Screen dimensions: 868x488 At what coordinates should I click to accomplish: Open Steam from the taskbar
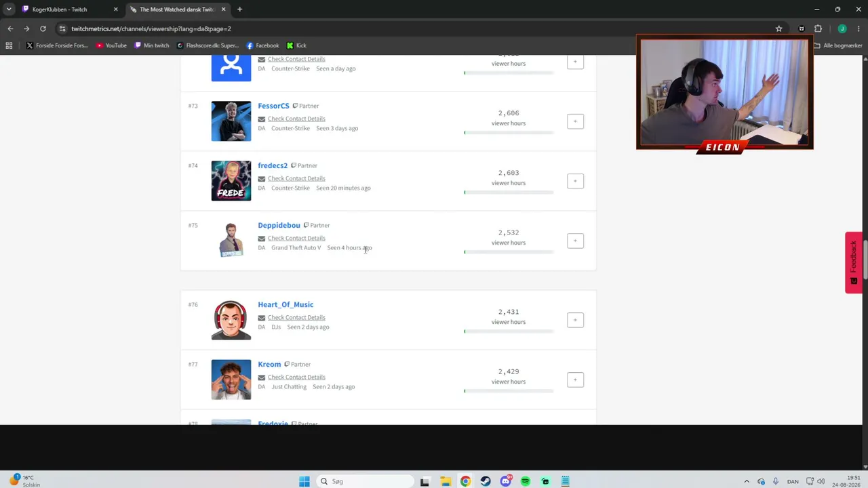coord(486,481)
